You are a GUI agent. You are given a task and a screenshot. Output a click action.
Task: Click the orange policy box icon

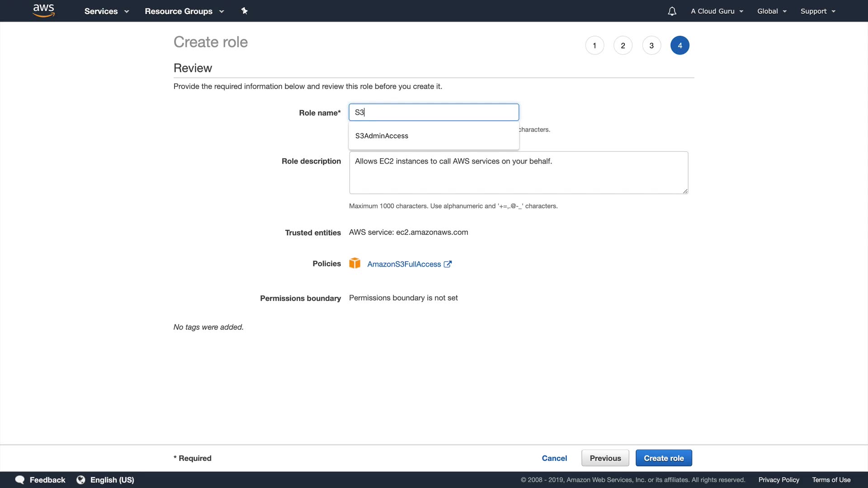click(354, 263)
